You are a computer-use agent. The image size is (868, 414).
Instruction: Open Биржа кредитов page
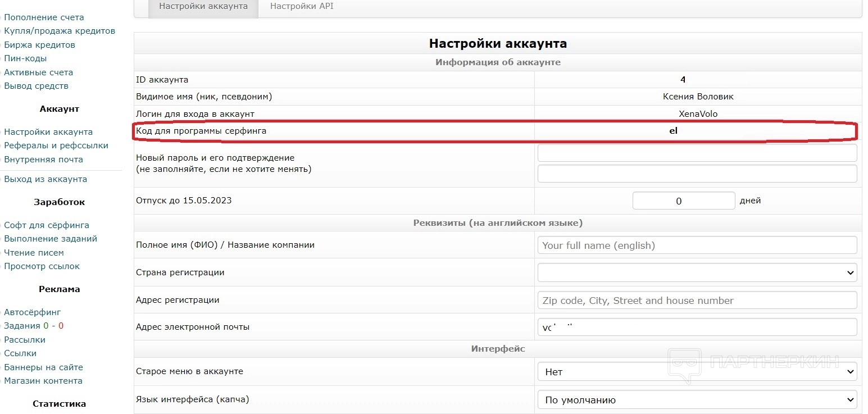[x=39, y=45]
